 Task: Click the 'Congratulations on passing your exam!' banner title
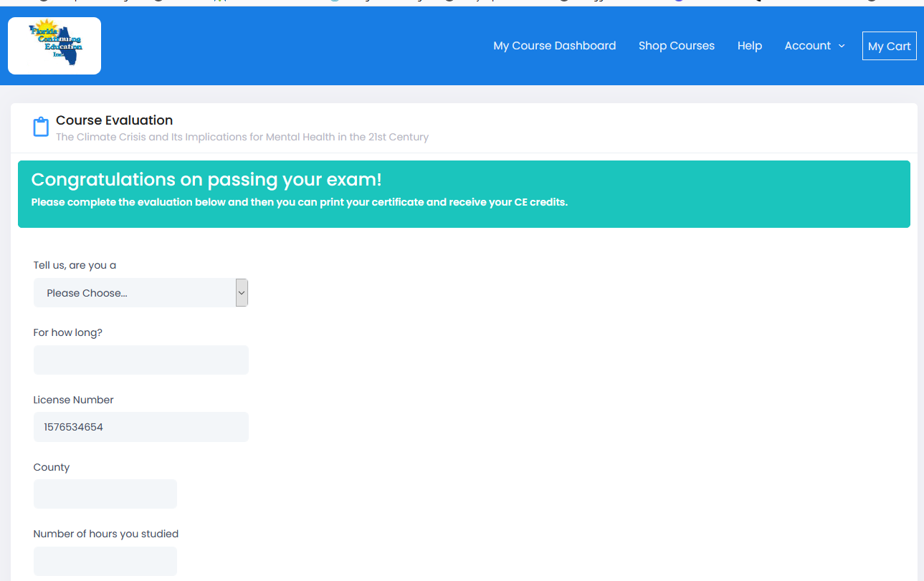(206, 179)
